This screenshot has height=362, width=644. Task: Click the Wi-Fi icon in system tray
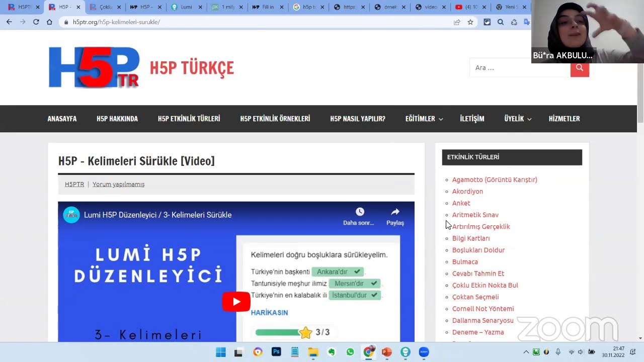571,352
